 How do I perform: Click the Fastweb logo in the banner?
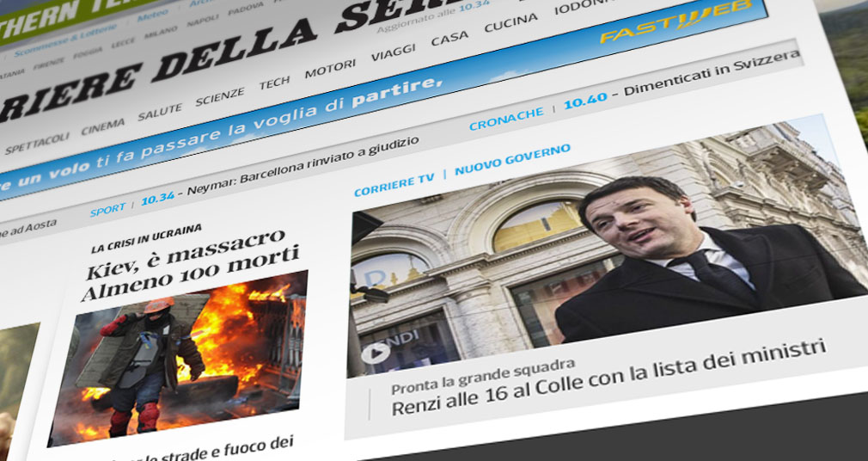tap(676, 22)
